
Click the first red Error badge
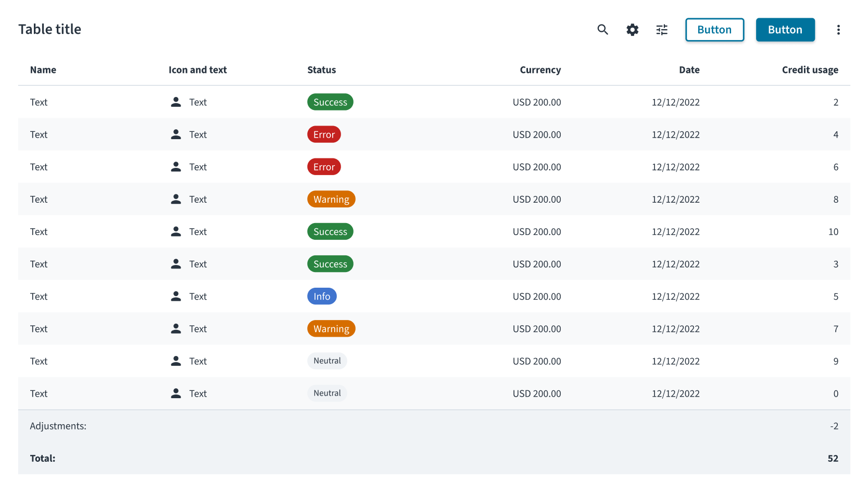(324, 134)
